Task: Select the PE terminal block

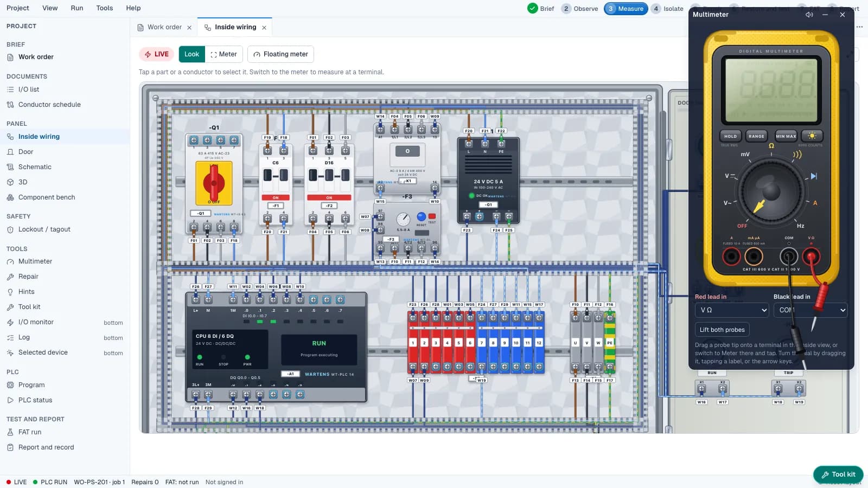Action: coord(610,343)
